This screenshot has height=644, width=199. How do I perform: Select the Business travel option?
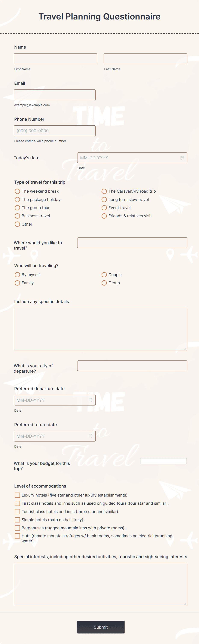pyautogui.click(x=17, y=216)
